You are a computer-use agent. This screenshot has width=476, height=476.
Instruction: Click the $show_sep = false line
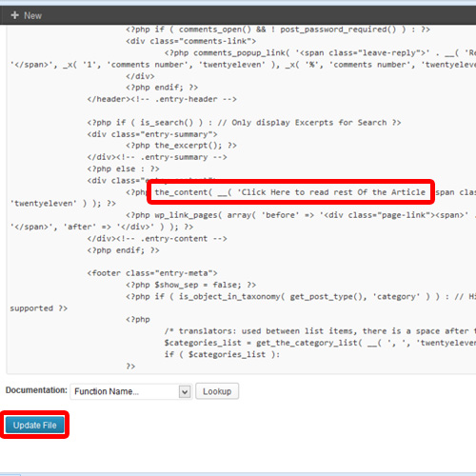[x=190, y=285]
